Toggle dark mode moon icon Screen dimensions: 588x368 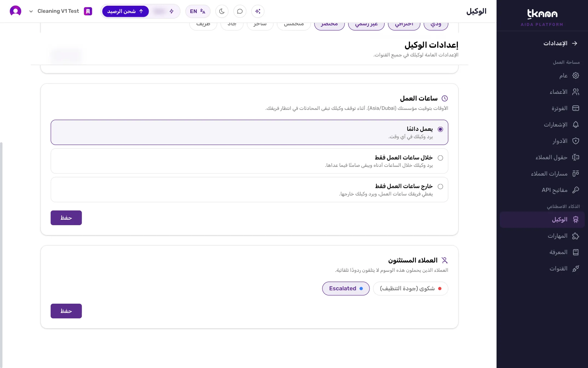[x=222, y=11]
